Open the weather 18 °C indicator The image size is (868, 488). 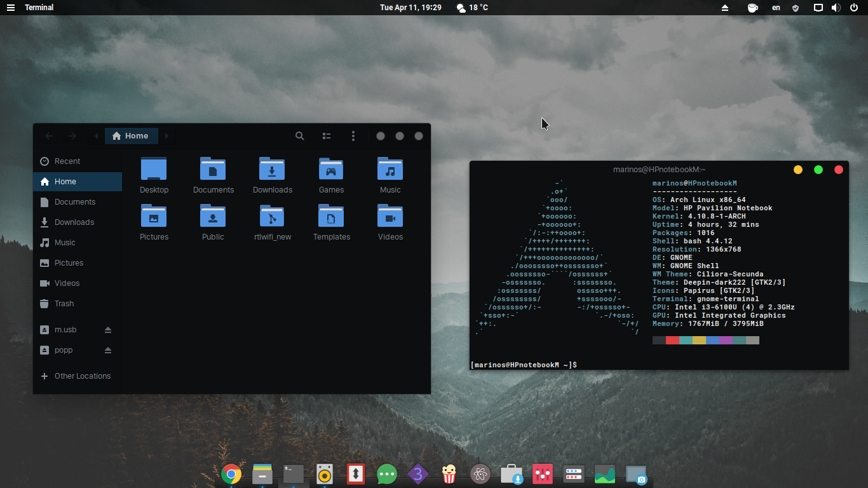coord(472,8)
